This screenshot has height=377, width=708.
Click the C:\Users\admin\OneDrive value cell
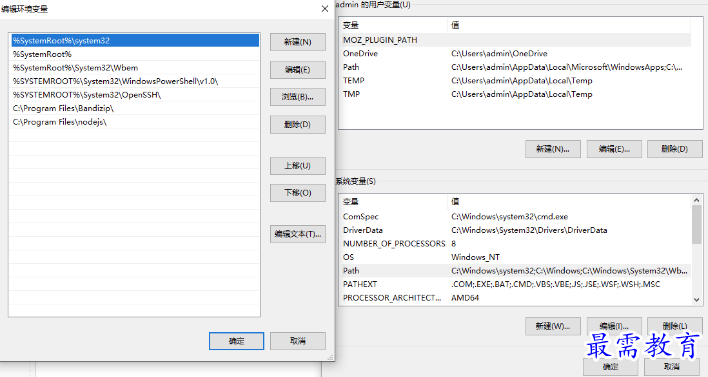[x=499, y=54]
